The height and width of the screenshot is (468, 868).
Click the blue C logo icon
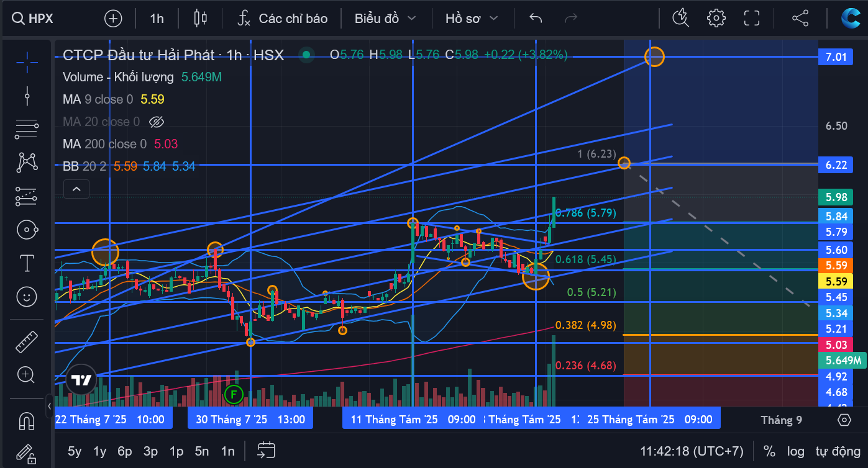[x=851, y=18]
